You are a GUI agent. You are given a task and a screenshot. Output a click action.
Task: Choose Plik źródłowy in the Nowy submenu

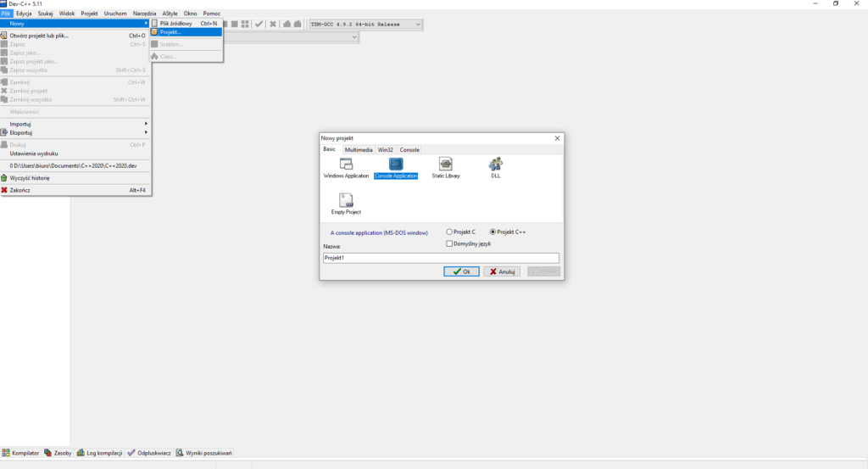pyautogui.click(x=176, y=23)
